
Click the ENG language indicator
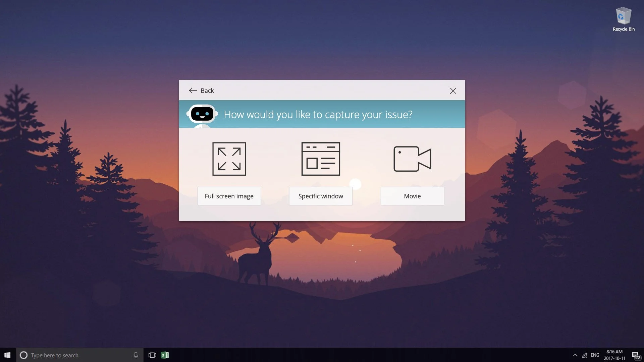[x=595, y=355]
